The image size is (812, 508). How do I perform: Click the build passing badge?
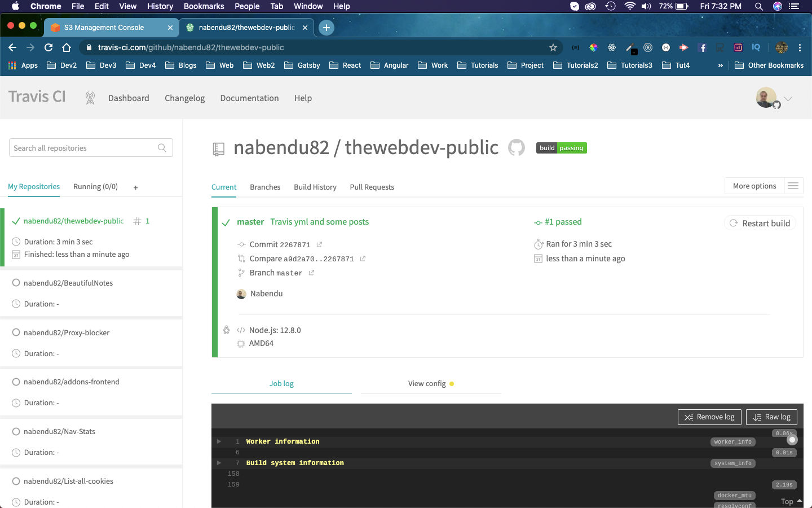coord(561,148)
